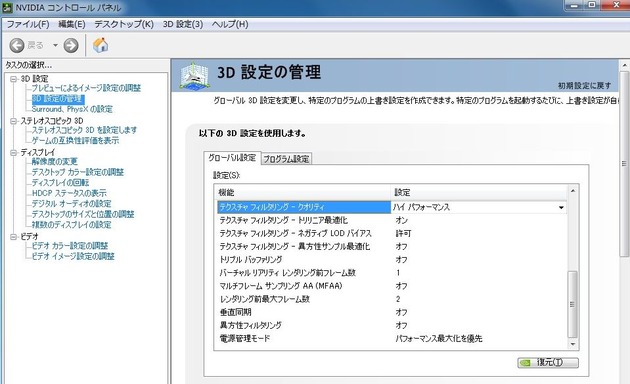Open デスクトップ カラー設定の調整 item
Image resolution: width=630 pixels, height=384 pixels.
[78, 172]
